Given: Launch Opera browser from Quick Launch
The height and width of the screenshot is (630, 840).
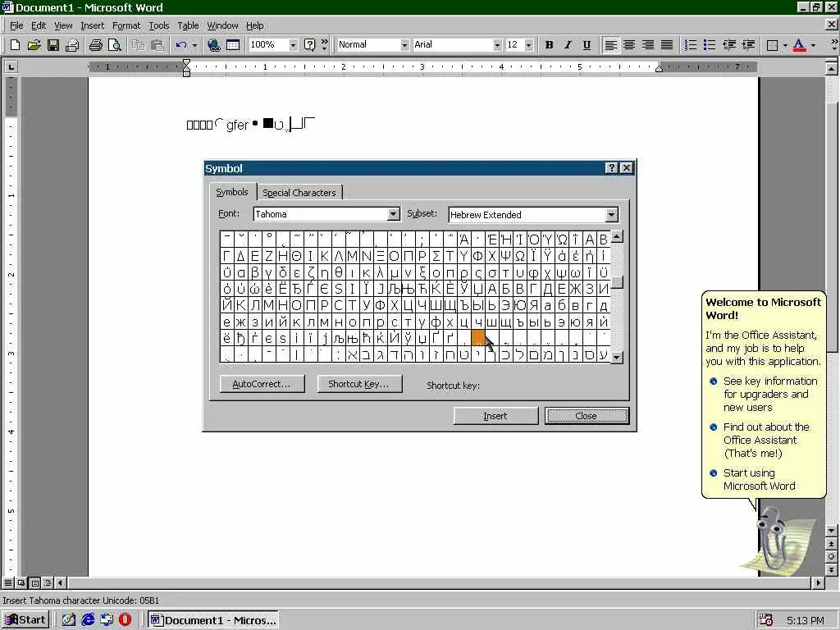Looking at the screenshot, I should 126,620.
